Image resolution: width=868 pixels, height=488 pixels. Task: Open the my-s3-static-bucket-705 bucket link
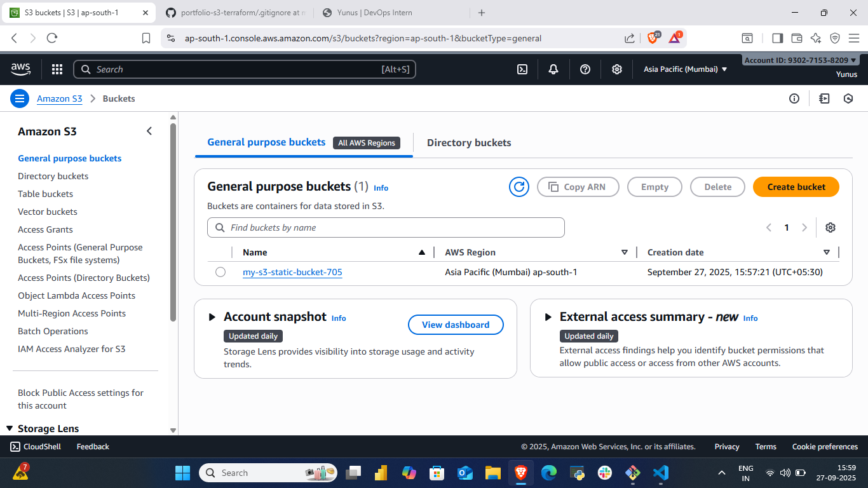pyautogui.click(x=292, y=272)
